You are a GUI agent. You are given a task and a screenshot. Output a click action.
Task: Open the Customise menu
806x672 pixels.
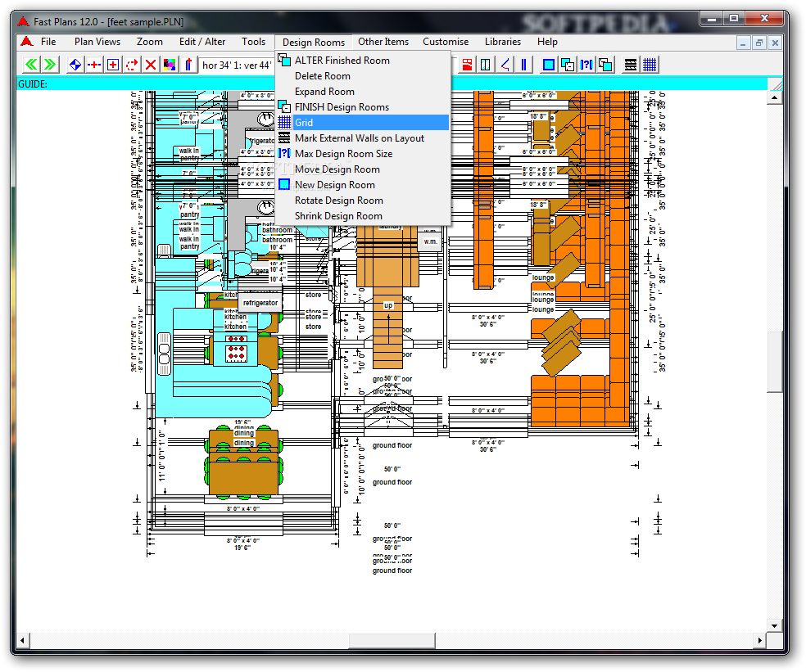click(446, 42)
